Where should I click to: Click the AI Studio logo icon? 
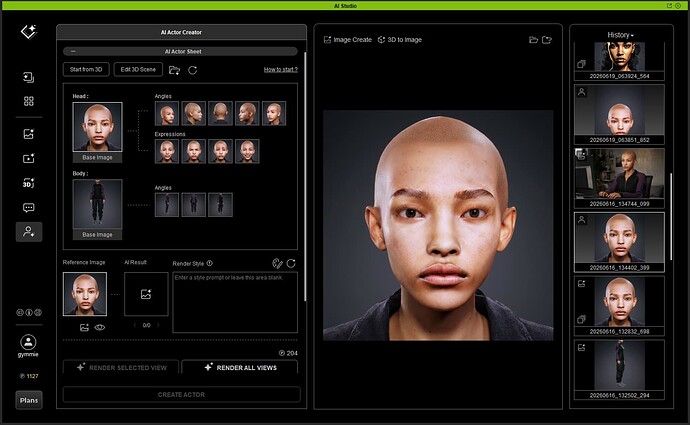29,32
